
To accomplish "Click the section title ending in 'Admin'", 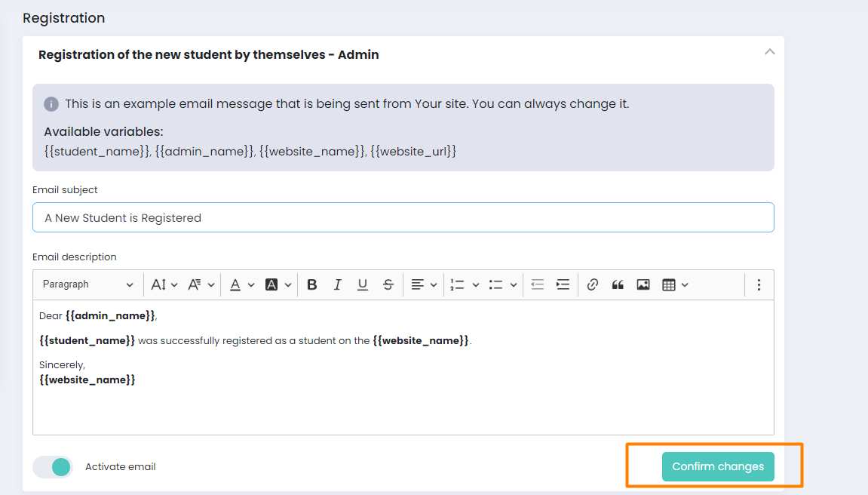I will coord(209,55).
